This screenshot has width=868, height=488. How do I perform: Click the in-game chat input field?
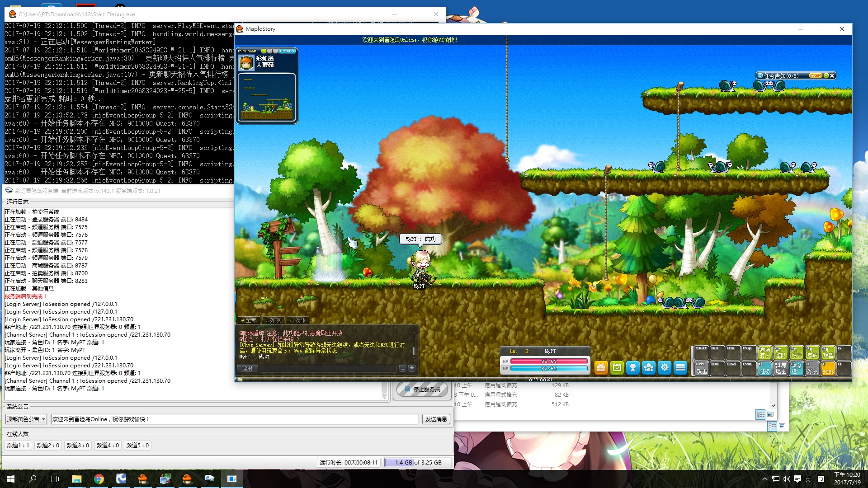pos(328,368)
